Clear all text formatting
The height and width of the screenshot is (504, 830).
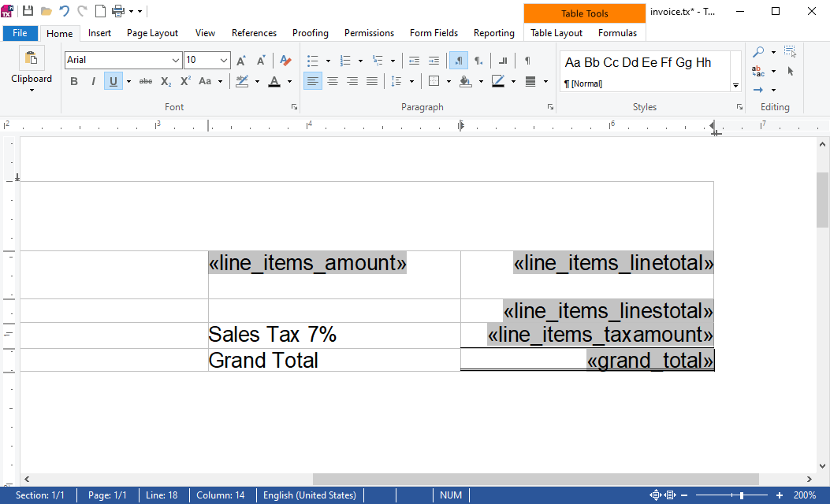click(x=285, y=61)
